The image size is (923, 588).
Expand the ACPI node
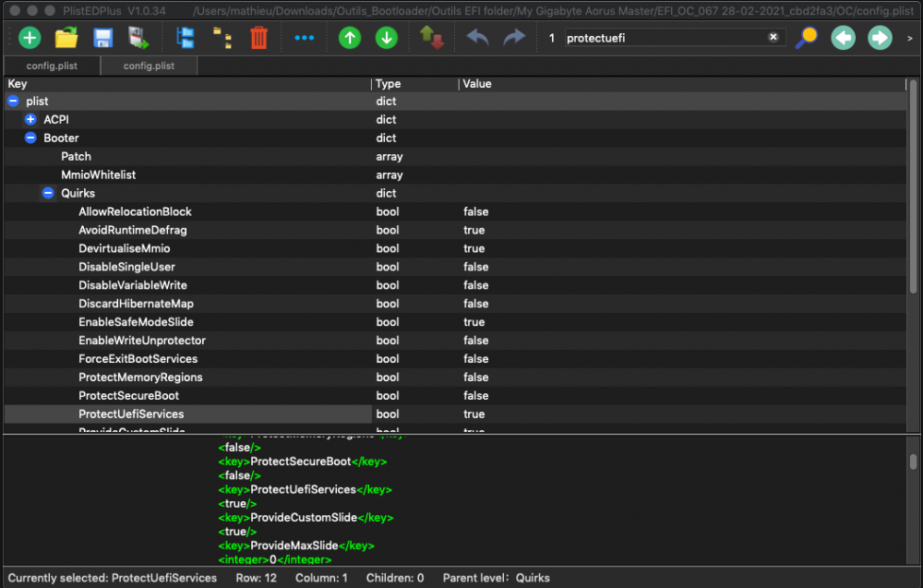tap(30, 119)
